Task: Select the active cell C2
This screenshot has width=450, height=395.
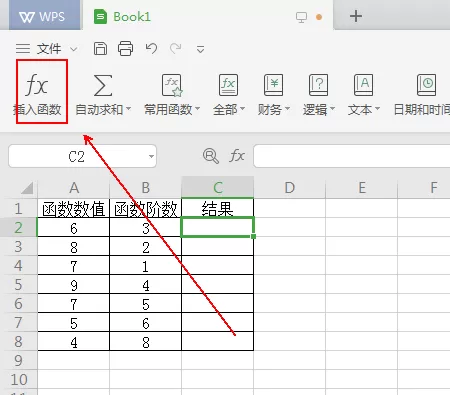Action: tap(218, 227)
